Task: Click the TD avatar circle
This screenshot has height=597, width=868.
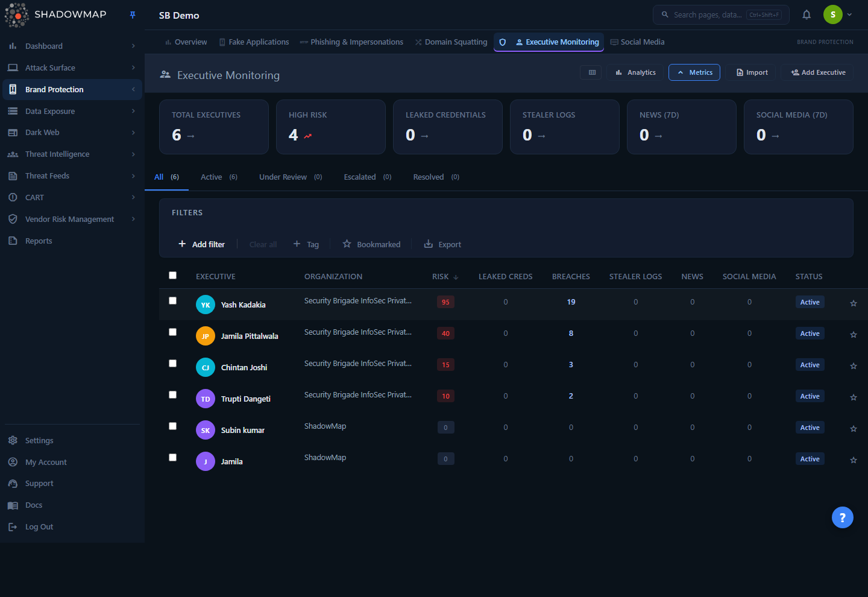Action: click(206, 399)
